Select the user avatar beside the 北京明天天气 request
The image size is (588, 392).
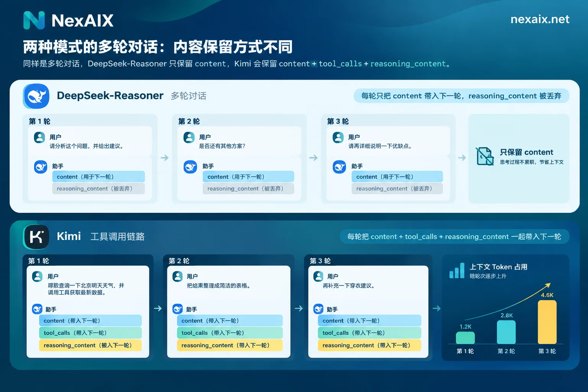pyautogui.click(x=37, y=276)
